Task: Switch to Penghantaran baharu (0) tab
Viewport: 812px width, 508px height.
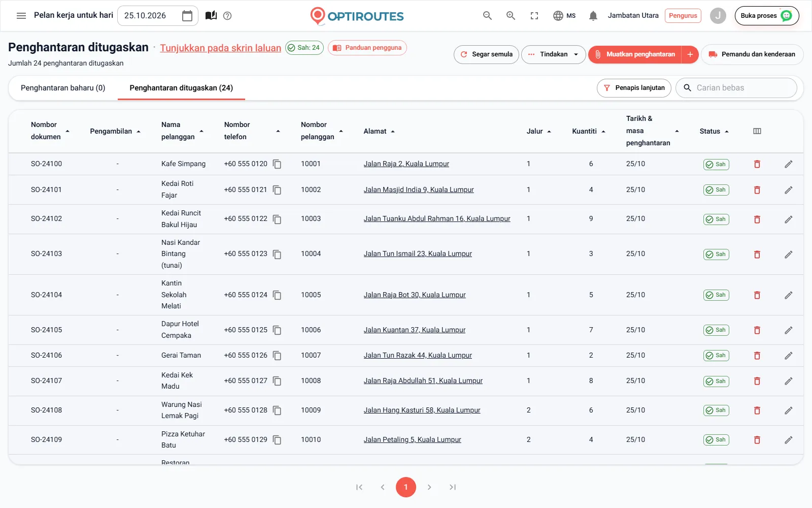Action: [63, 88]
